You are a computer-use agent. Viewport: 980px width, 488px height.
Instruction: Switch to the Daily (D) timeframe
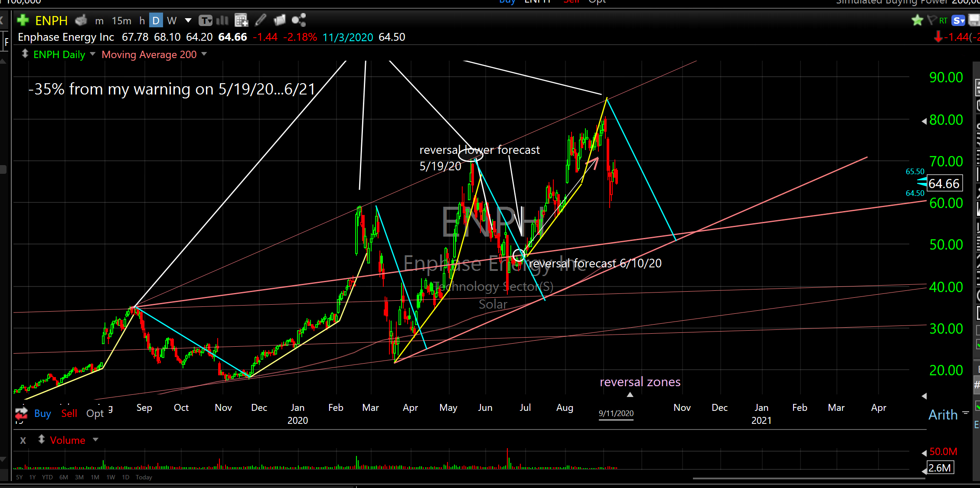click(x=156, y=20)
